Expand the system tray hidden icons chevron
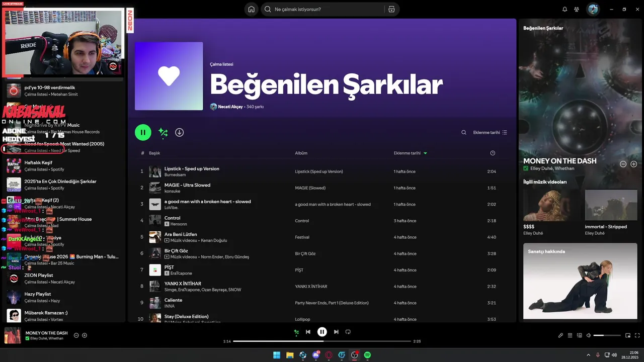 [588, 355]
